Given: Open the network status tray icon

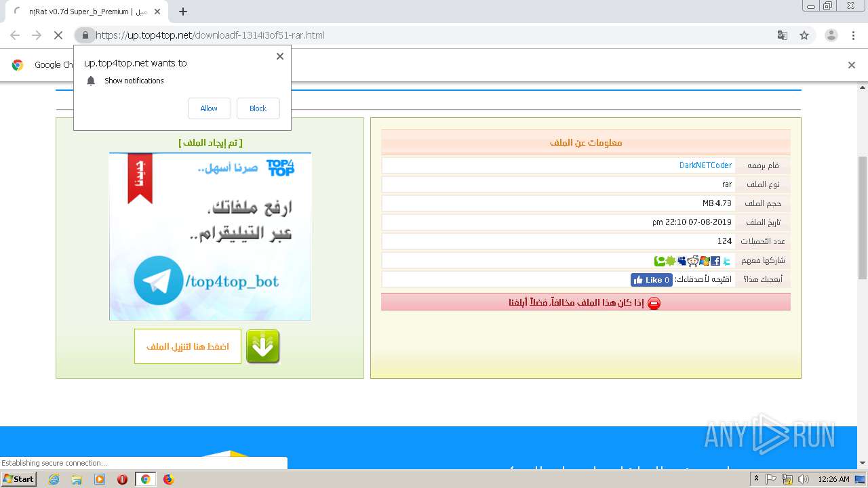Looking at the screenshot, I should [x=787, y=479].
